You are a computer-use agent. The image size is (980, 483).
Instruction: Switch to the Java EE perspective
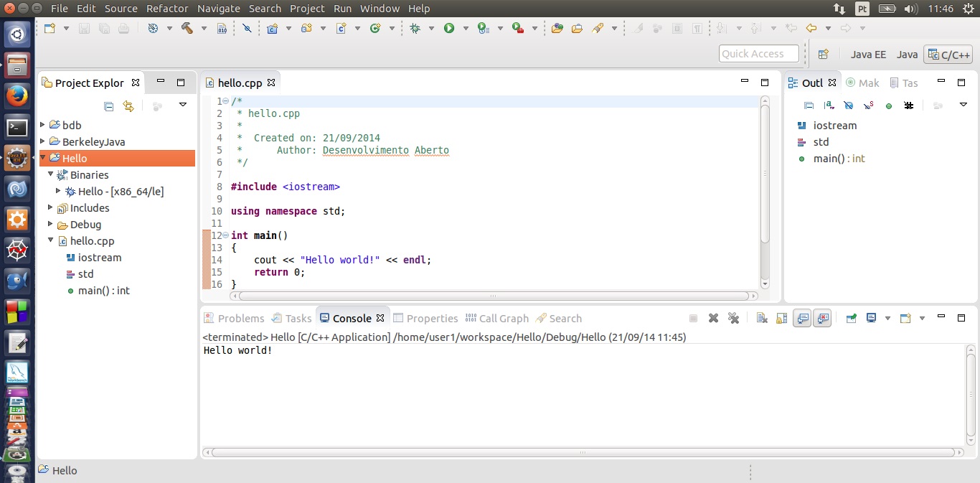[868, 55]
